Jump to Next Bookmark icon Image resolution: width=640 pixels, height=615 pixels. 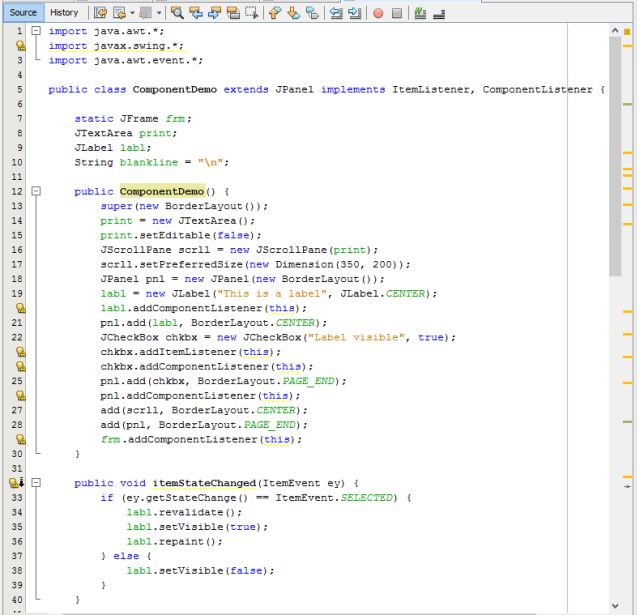coord(294,13)
